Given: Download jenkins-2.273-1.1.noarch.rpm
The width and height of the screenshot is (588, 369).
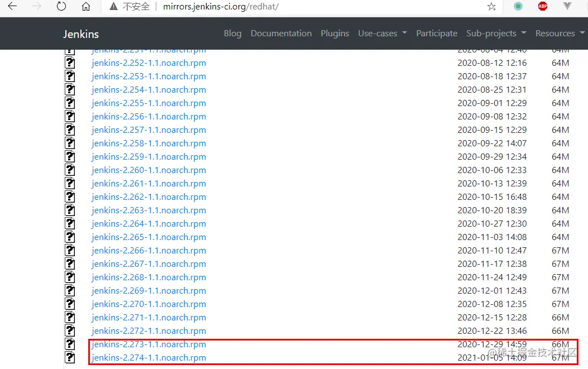Looking at the screenshot, I should pos(149,344).
